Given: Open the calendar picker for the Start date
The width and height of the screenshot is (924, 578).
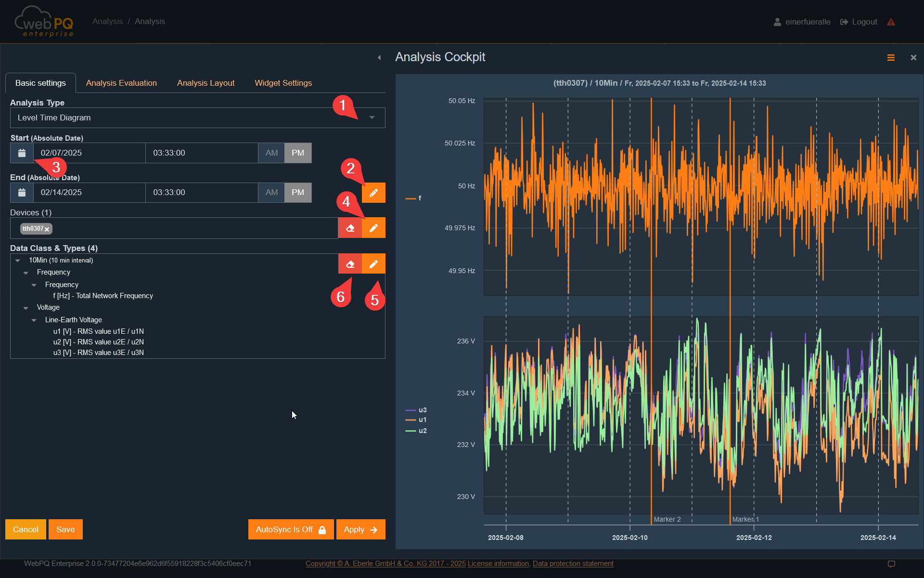Looking at the screenshot, I should [22, 153].
